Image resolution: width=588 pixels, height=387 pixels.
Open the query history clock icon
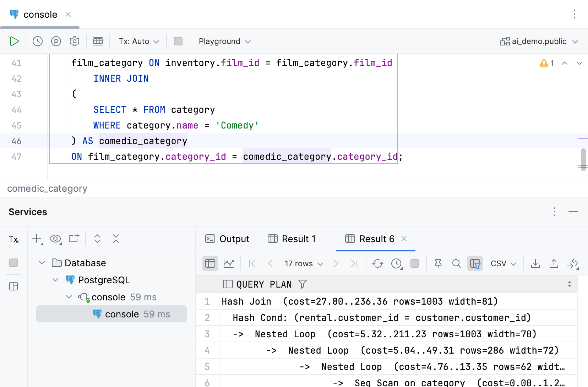(x=38, y=42)
